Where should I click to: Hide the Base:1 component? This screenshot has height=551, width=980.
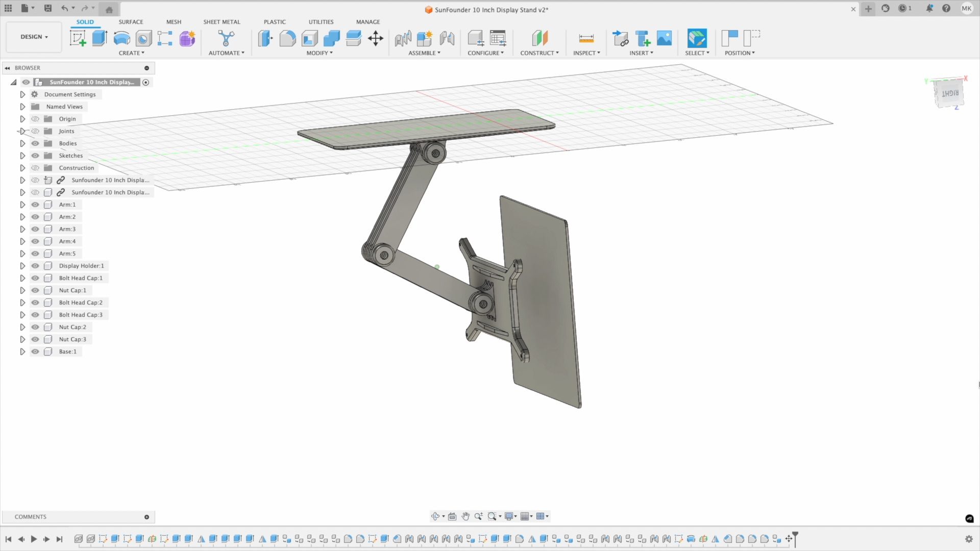(35, 352)
